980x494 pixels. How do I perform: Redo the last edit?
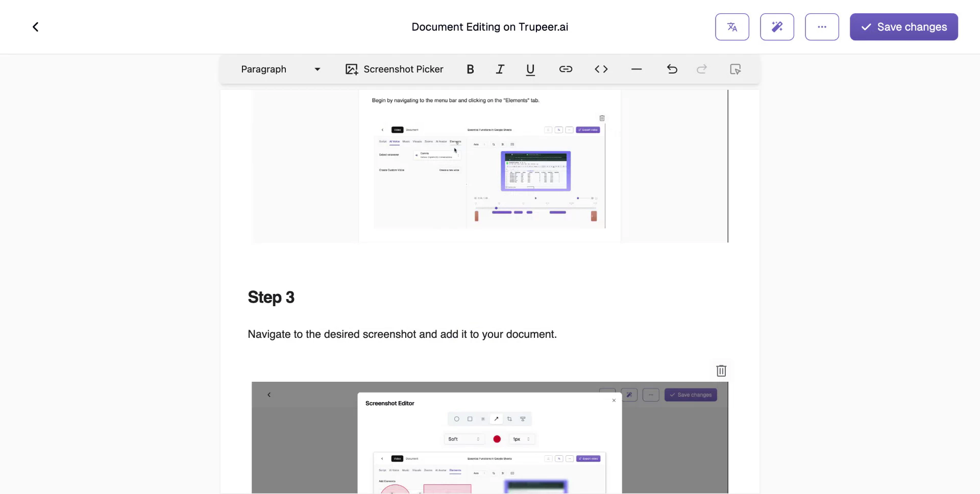click(701, 69)
